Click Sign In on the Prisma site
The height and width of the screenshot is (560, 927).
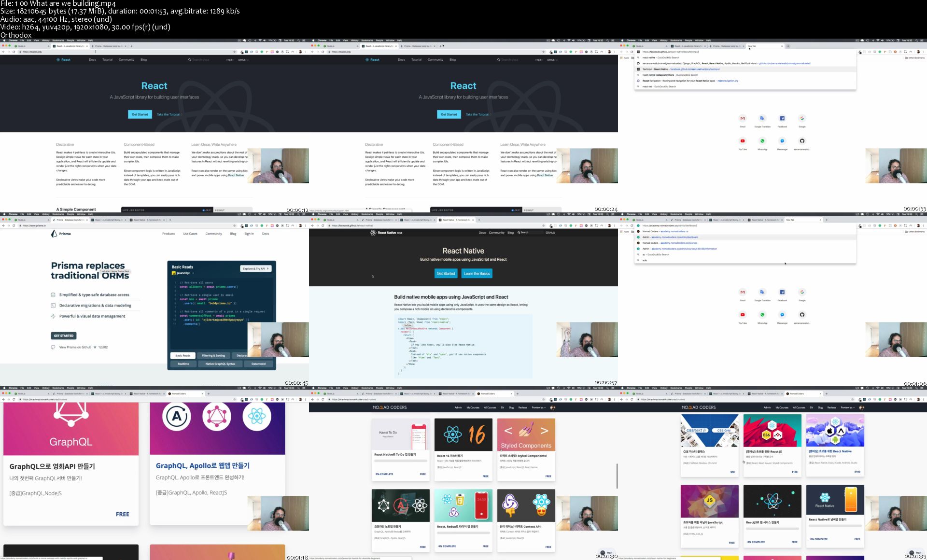[x=249, y=234]
